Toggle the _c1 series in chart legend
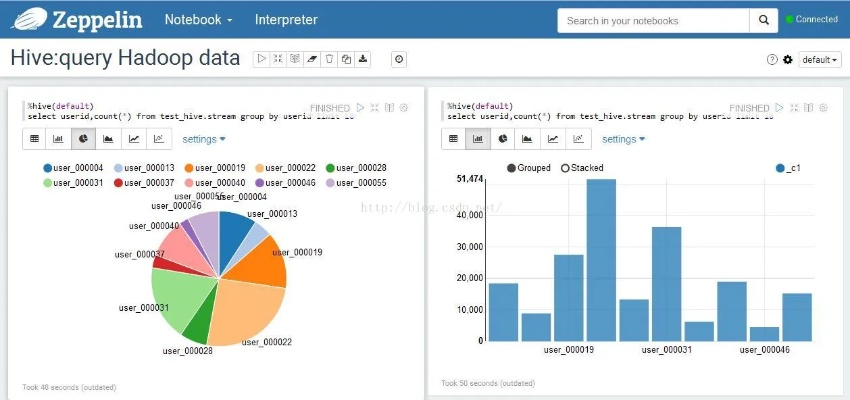 [x=780, y=168]
